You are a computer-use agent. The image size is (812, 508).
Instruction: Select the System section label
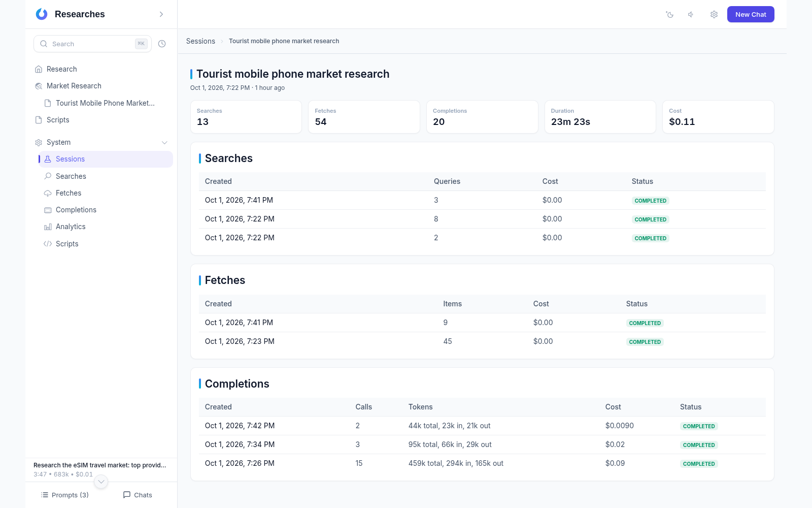pos(58,142)
